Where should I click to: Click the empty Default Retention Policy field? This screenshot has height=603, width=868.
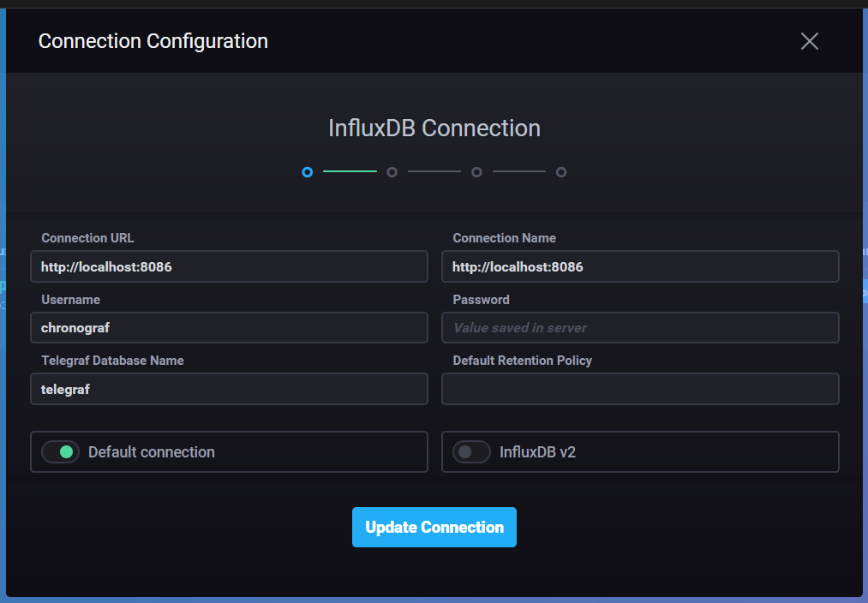pos(640,389)
